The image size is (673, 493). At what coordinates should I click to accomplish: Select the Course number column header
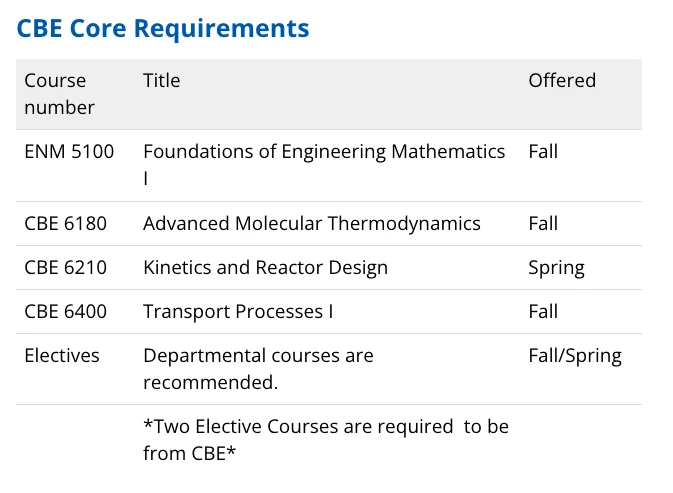[x=60, y=94]
